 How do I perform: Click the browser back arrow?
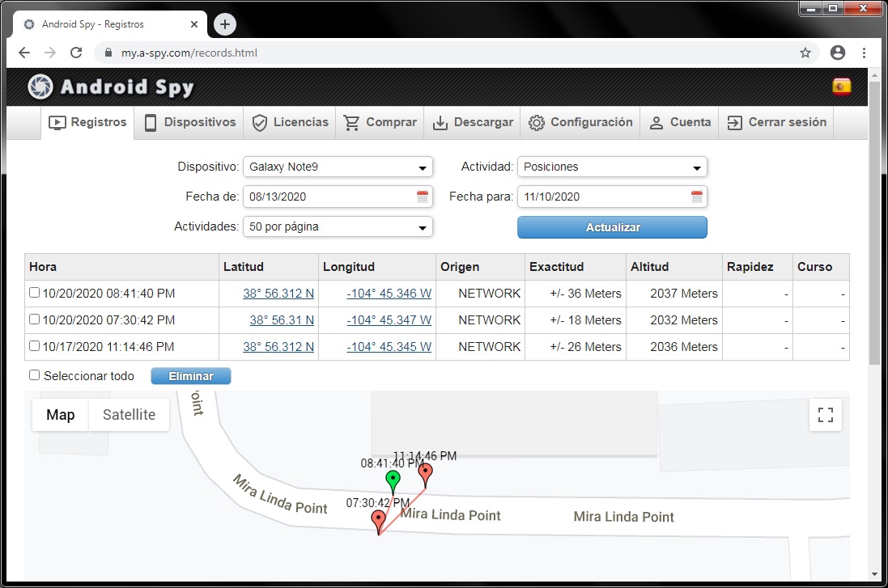coord(24,53)
